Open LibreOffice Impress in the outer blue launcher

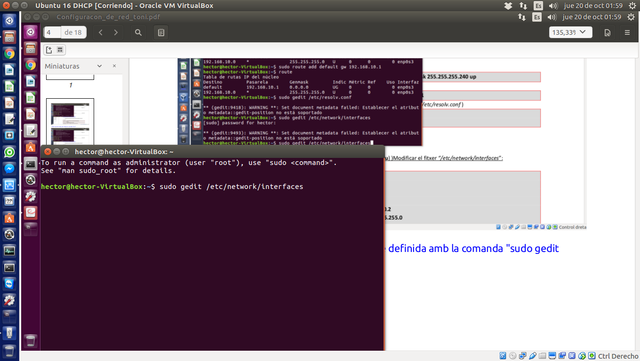tap(9, 103)
